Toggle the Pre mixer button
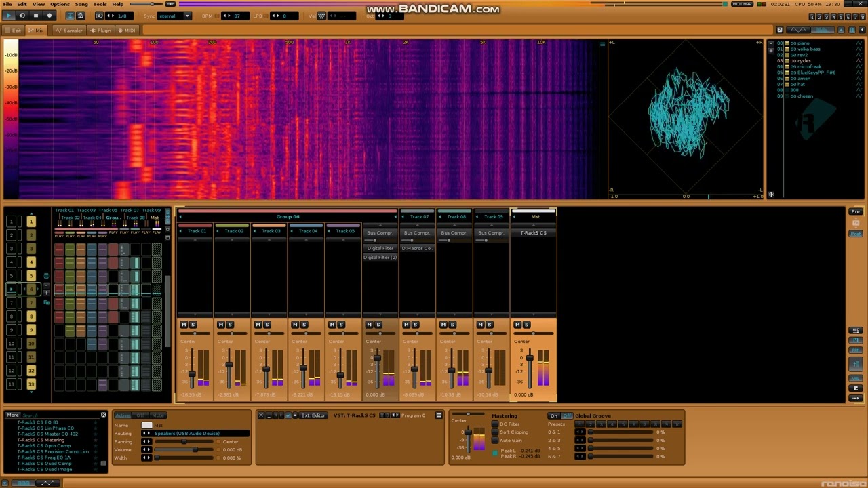868x488 pixels. 856,212
